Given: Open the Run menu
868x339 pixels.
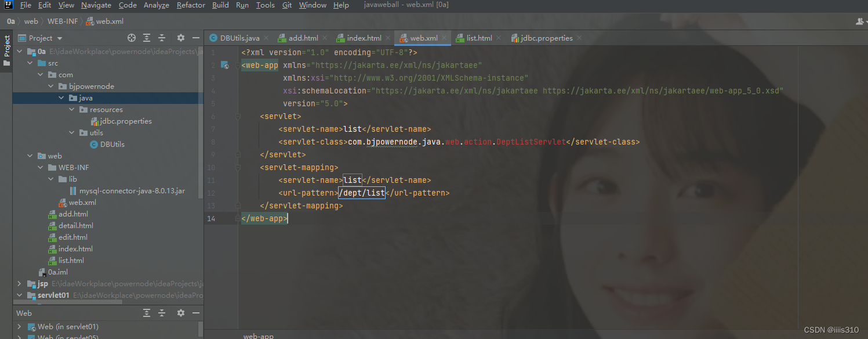Looking at the screenshot, I should click(242, 5).
